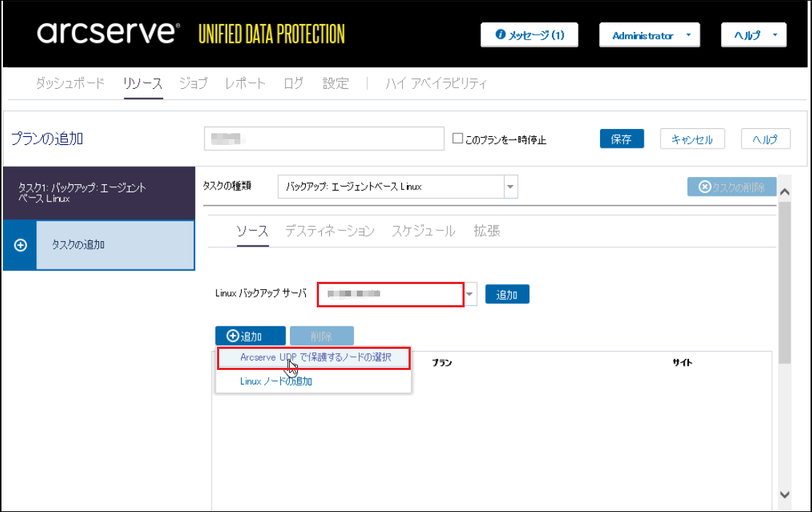Click 追加 button next to backup server

click(507, 294)
